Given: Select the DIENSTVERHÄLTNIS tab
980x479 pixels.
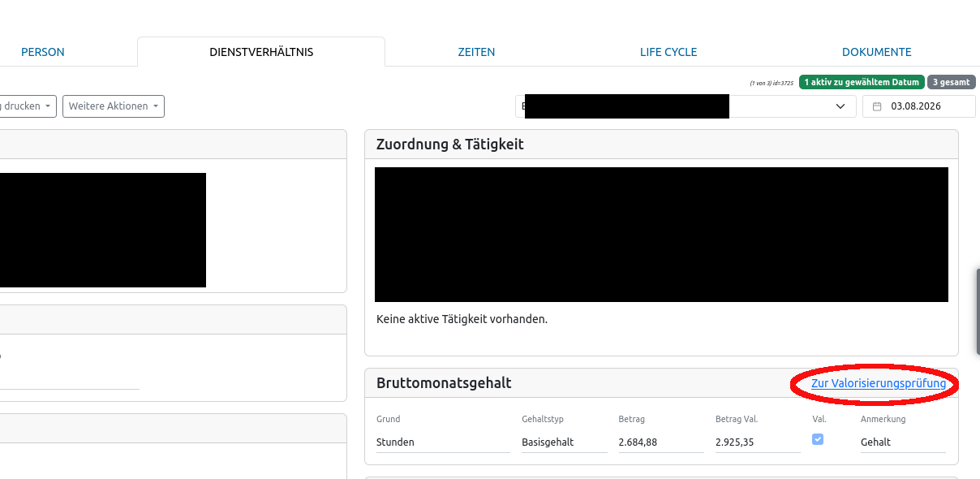Looking at the screenshot, I should click(x=261, y=52).
